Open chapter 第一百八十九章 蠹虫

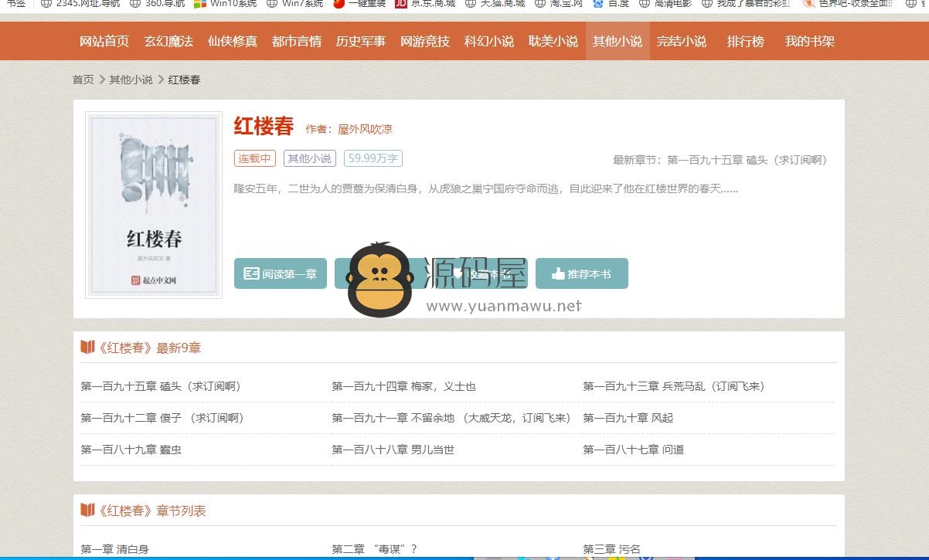[131, 450]
